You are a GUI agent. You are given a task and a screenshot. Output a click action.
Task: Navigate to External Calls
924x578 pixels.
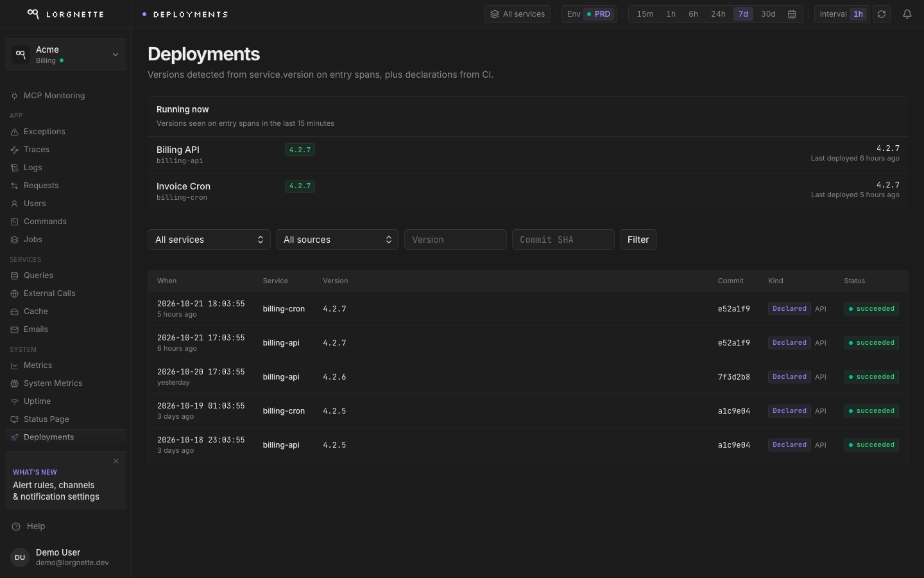(x=65, y=293)
